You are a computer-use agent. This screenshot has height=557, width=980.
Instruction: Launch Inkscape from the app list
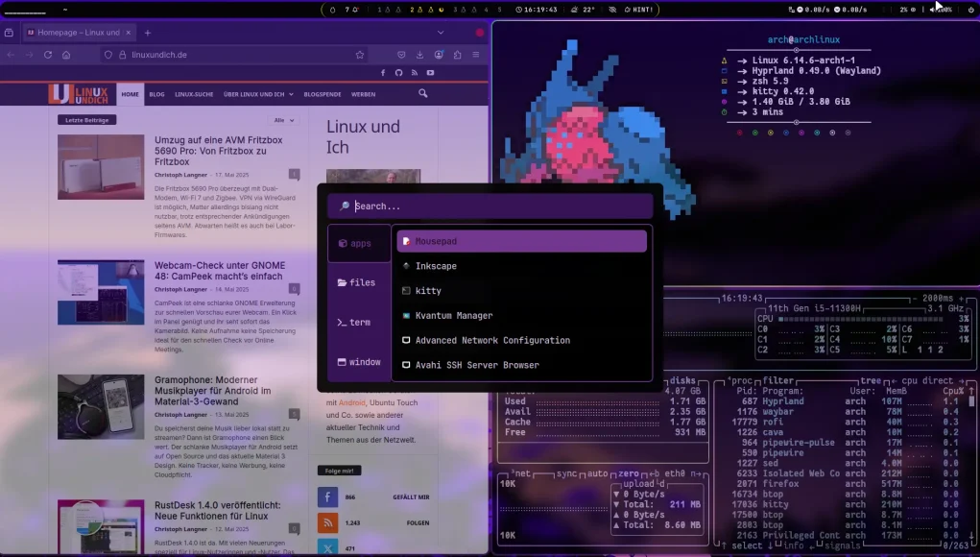[436, 266]
